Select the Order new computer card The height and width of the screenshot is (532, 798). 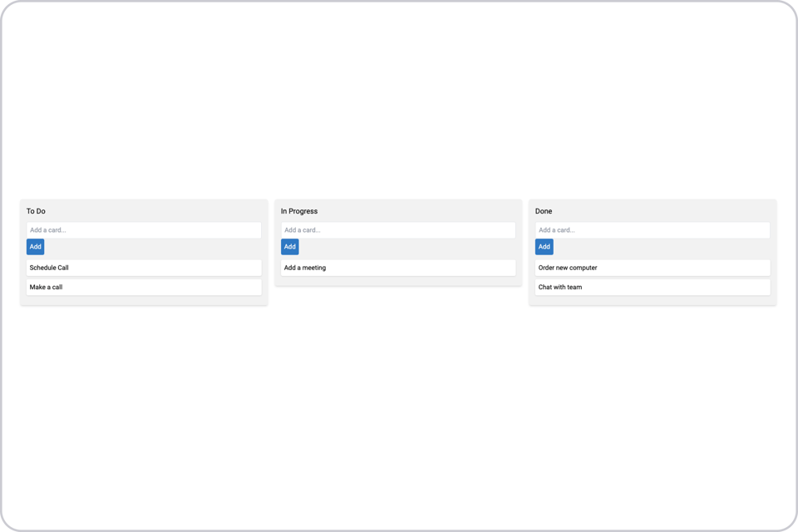coord(653,268)
